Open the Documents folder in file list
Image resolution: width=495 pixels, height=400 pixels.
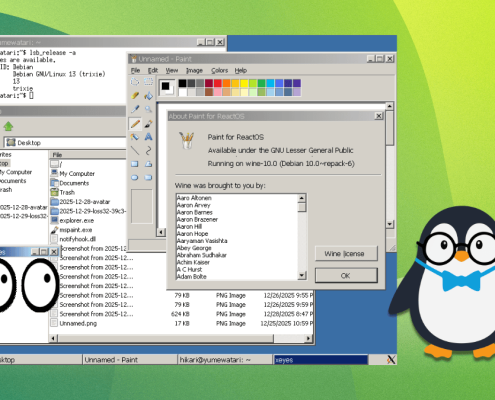pos(74,183)
